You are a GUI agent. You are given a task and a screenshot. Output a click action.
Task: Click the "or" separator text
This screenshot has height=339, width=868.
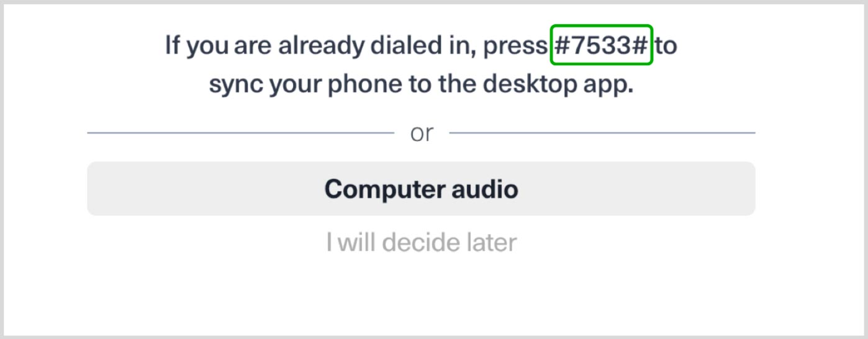pos(422,133)
